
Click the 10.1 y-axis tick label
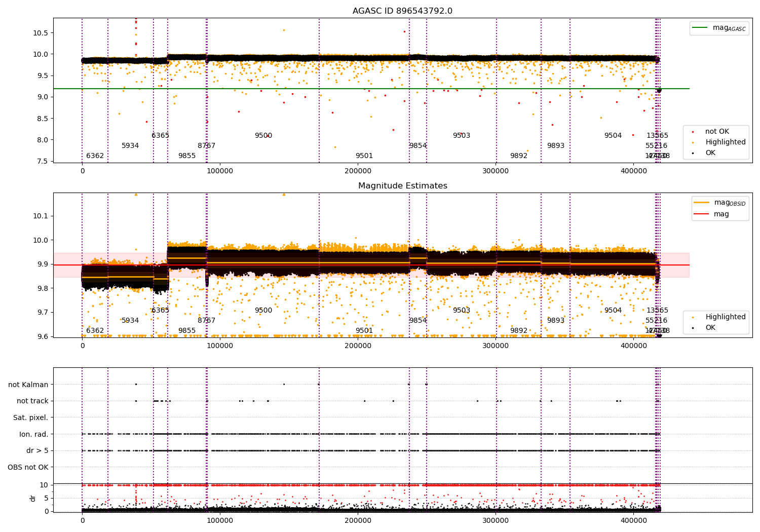(41, 216)
